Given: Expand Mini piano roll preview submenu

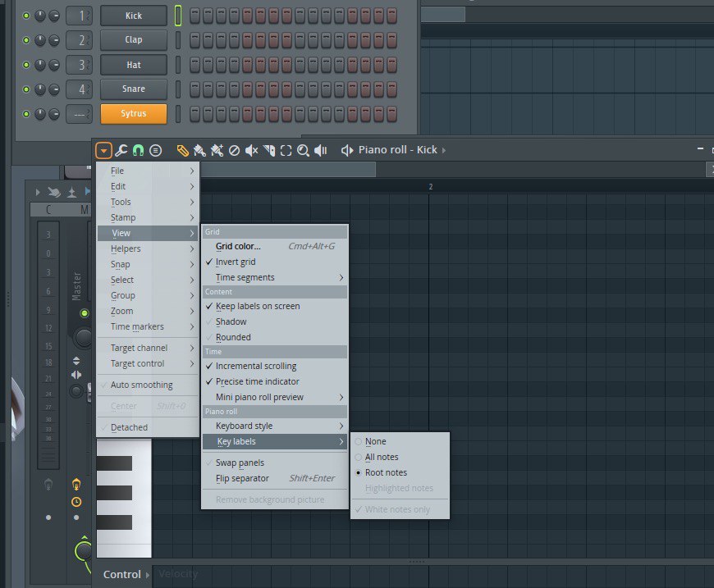Looking at the screenshot, I should click(x=275, y=397).
